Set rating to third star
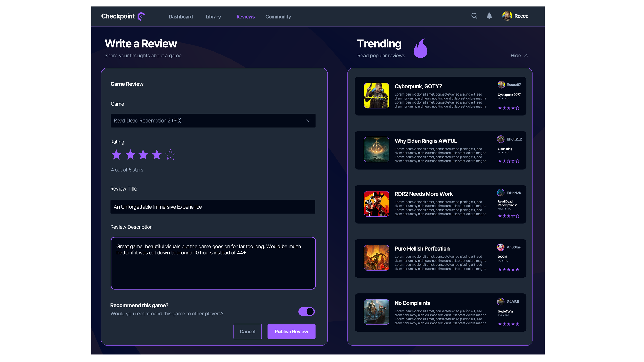Image resolution: width=644 pixels, height=362 pixels. (143, 155)
